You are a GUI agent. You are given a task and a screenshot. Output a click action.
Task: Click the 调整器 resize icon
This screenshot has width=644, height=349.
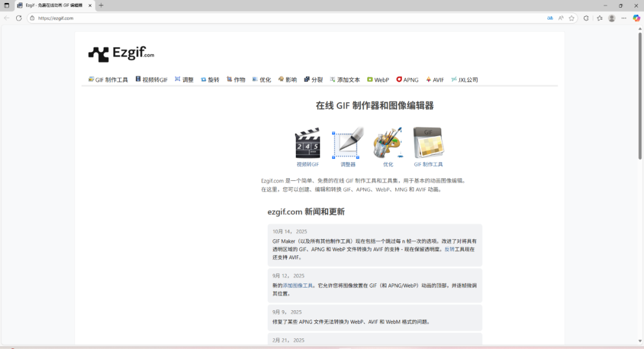click(348, 143)
